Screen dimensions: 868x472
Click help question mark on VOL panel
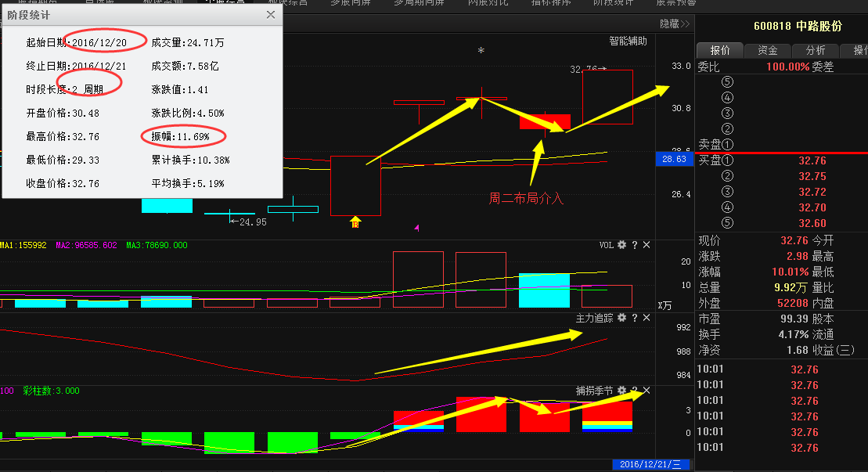click(635, 245)
